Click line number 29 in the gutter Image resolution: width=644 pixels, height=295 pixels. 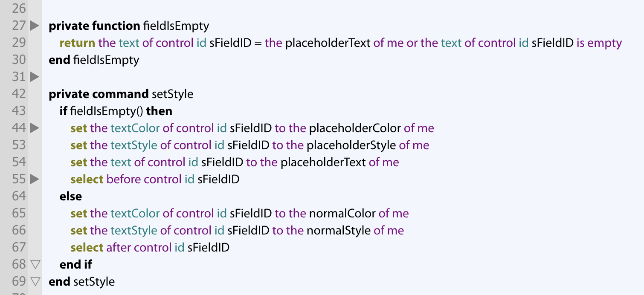[19, 43]
